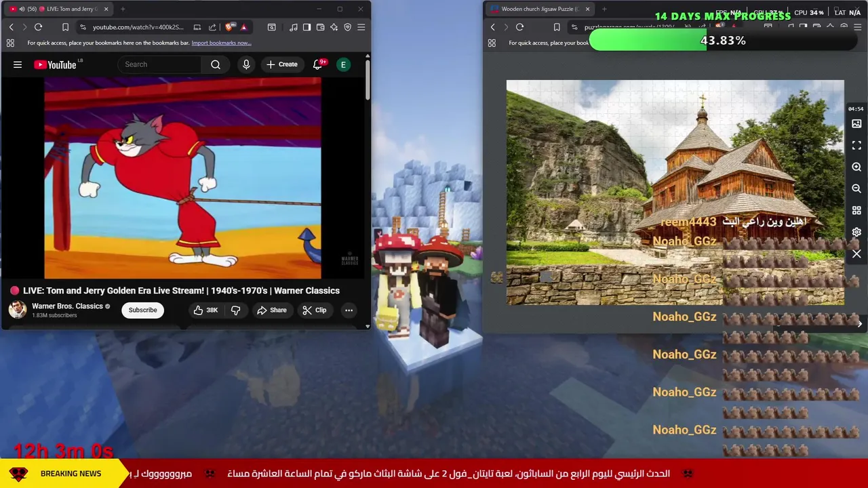Click the YouTube page vertical scrollbar
The image size is (868, 488).
368,81
